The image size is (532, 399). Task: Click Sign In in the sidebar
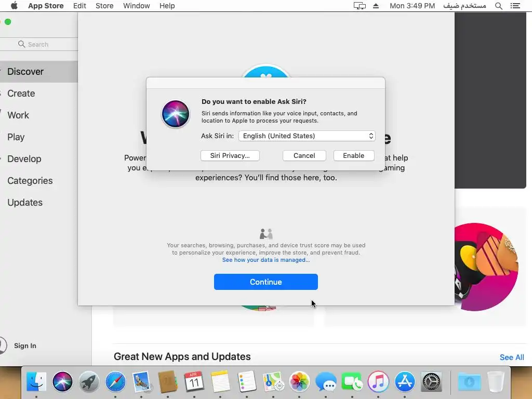[25, 345]
